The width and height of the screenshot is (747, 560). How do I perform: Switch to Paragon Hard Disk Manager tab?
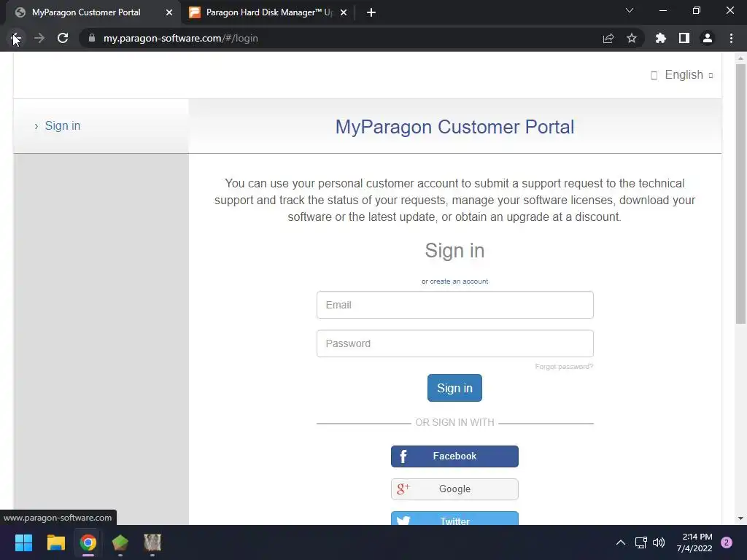(x=268, y=12)
